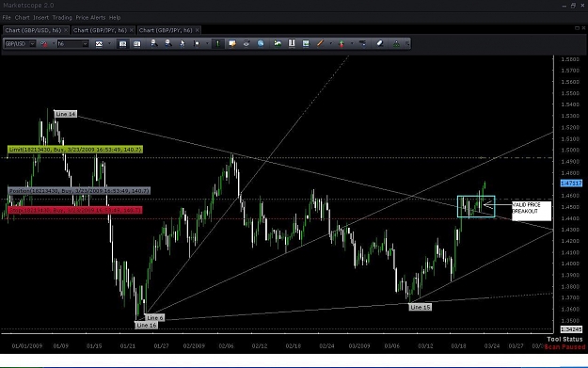Click the zoom out magnifier icon
The height and width of the screenshot is (368, 588).
(x=168, y=43)
